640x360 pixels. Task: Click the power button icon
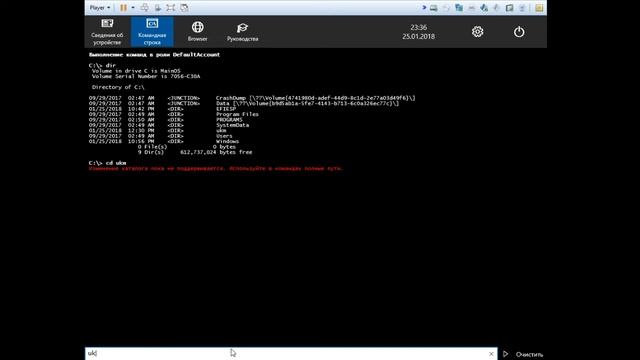coord(519,31)
